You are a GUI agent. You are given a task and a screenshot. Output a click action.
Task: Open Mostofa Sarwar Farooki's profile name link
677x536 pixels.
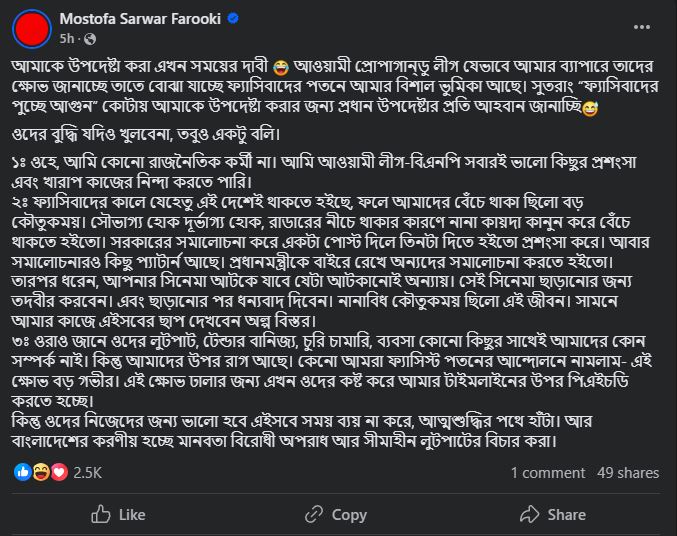click(x=130, y=18)
